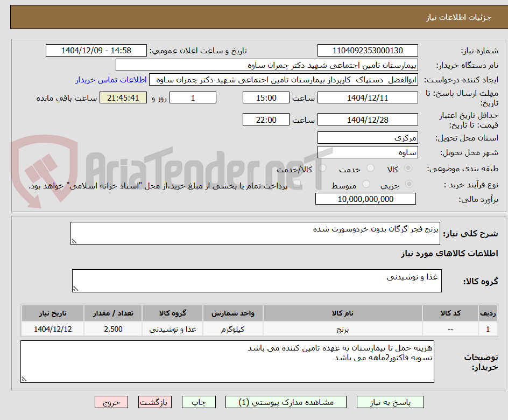
Task: Click the resize grip of buyer notes textarea
Action: [24, 379]
